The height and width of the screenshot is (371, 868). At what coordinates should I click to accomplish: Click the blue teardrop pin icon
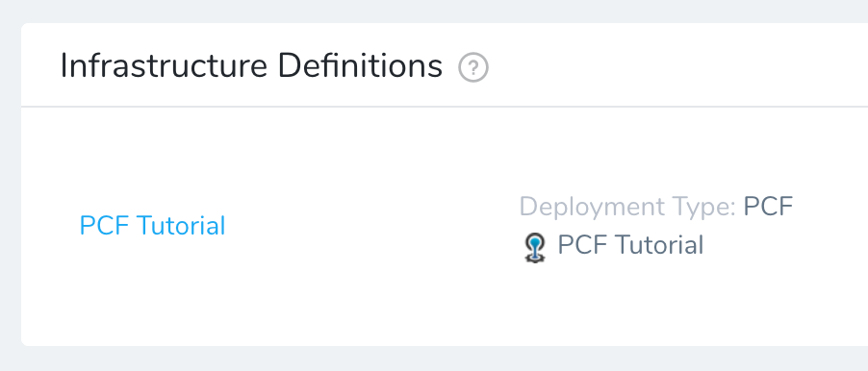point(535,247)
